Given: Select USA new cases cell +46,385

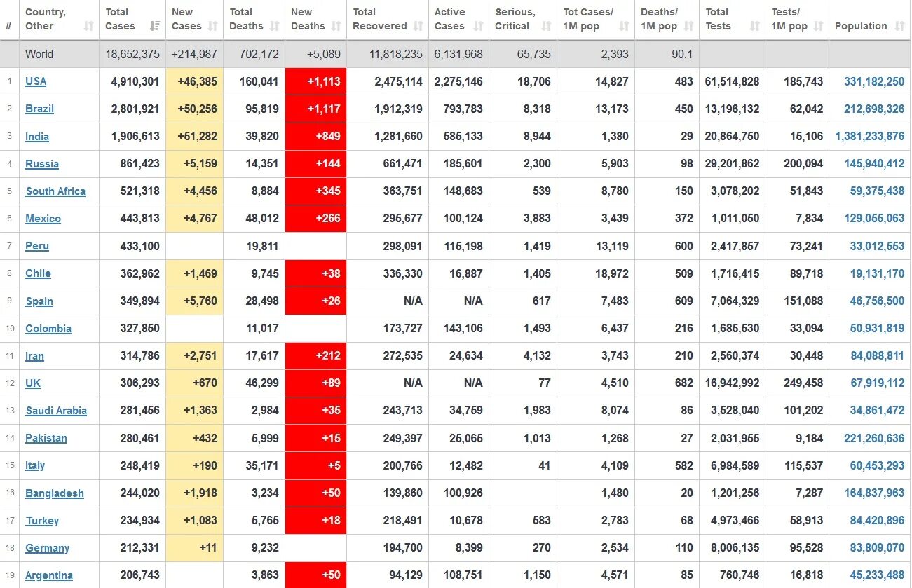Looking at the screenshot, I should click(x=194, y=81).
